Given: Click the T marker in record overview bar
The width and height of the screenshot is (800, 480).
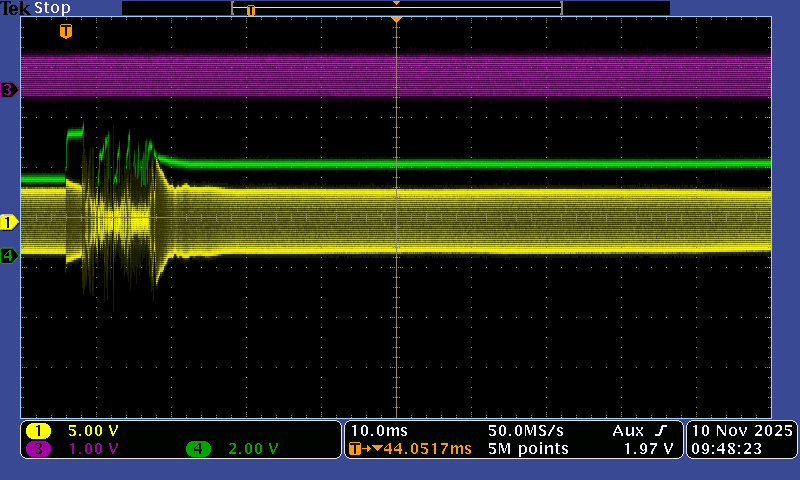Looking at the screenshot, I should (251, 10).
